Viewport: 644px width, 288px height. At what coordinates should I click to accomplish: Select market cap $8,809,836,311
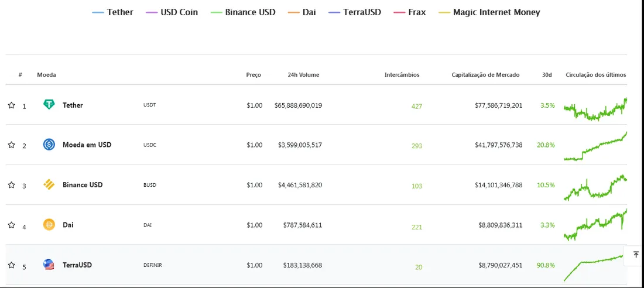coord(501,225)
